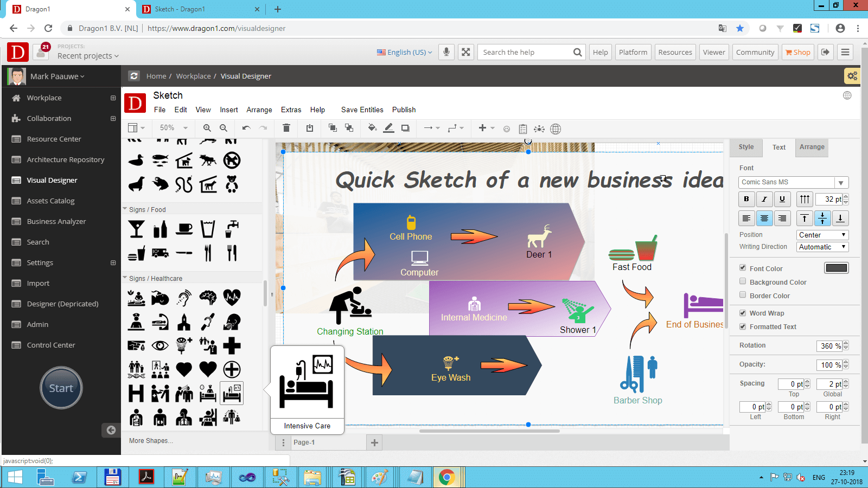Open the Insert menu

(x=229, y=110)
